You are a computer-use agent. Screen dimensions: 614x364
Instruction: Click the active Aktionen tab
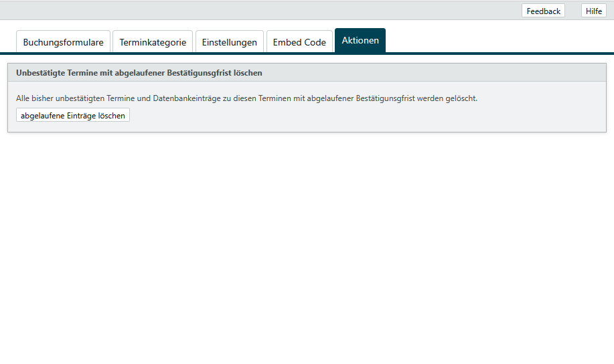tap(360, 40)
